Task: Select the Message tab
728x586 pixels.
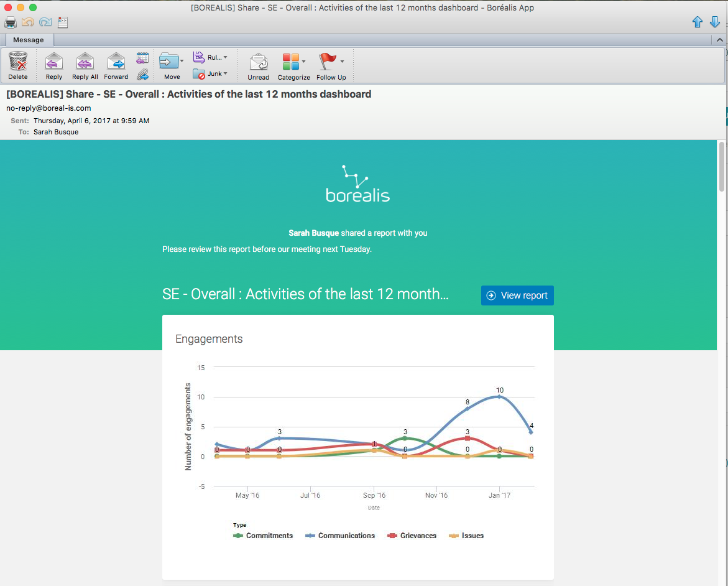Action: tap(29, 40)
